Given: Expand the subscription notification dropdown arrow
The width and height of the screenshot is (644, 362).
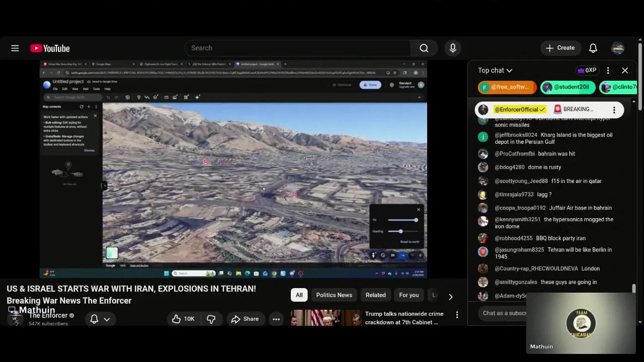Looking at the screenshot, I should click(107, 319).
